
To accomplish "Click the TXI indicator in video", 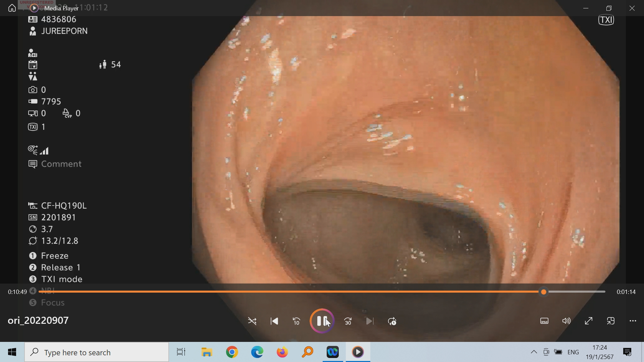I will 606,20.
